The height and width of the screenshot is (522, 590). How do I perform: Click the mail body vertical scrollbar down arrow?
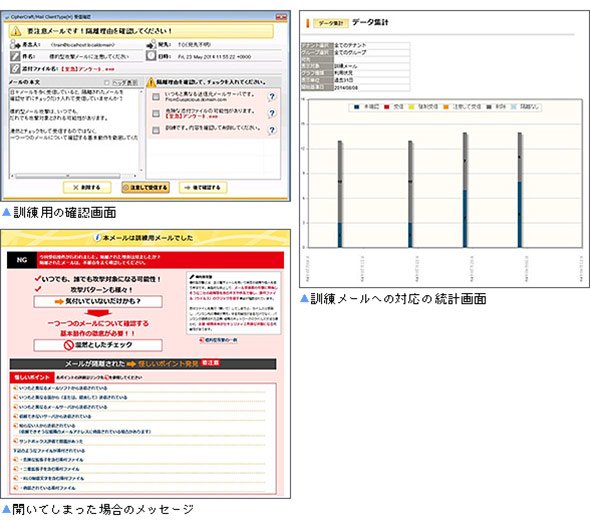click(x=141, y=170)
